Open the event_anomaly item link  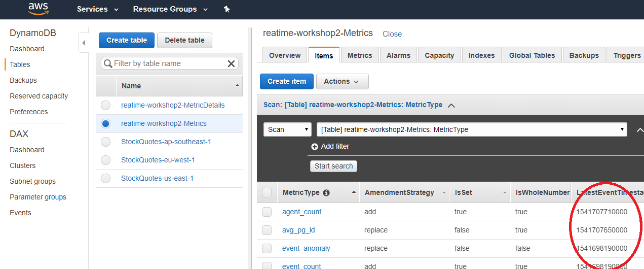pyautogui.click(x=306, y=248)
